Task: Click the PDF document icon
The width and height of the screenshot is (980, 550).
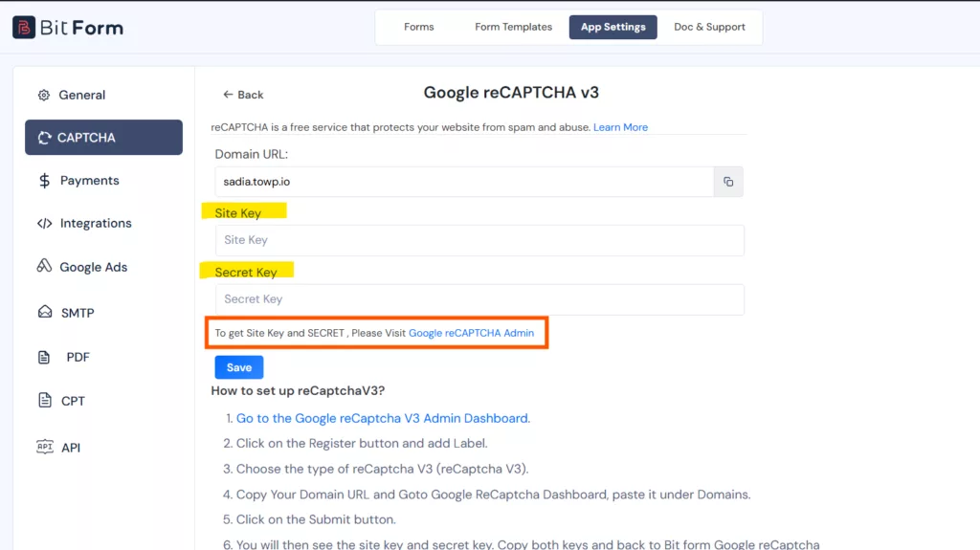Action: (44, 357)
